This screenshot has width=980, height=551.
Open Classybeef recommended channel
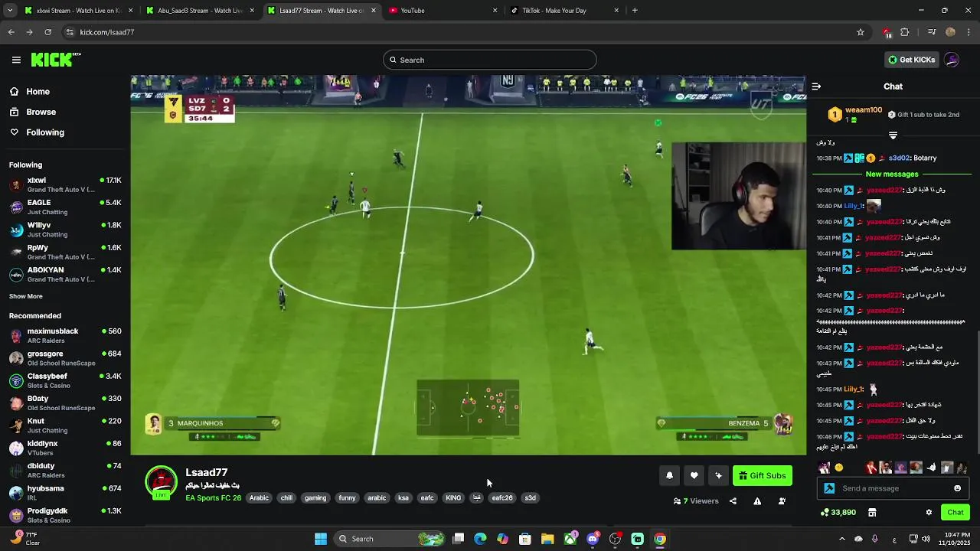click(x=65, y=380)
